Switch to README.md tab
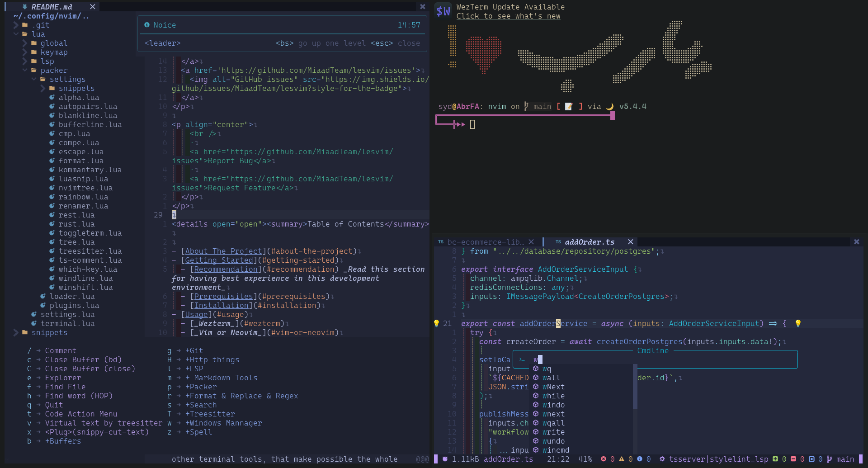868x468 pixels. (x=52, y=7)
